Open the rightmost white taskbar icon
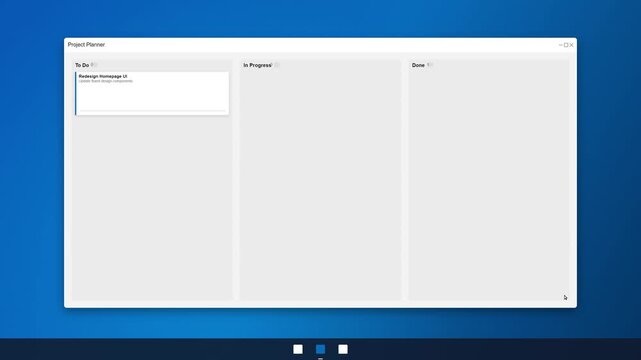641x360 pixels. 343,349
